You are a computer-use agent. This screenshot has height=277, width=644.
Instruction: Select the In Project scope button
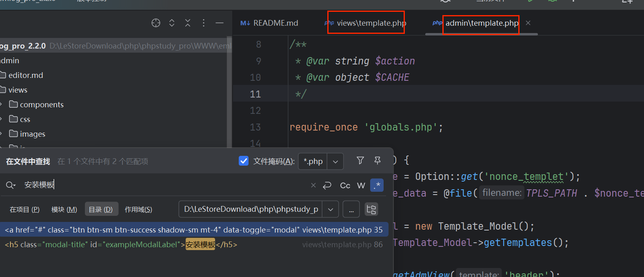point(24,209)
